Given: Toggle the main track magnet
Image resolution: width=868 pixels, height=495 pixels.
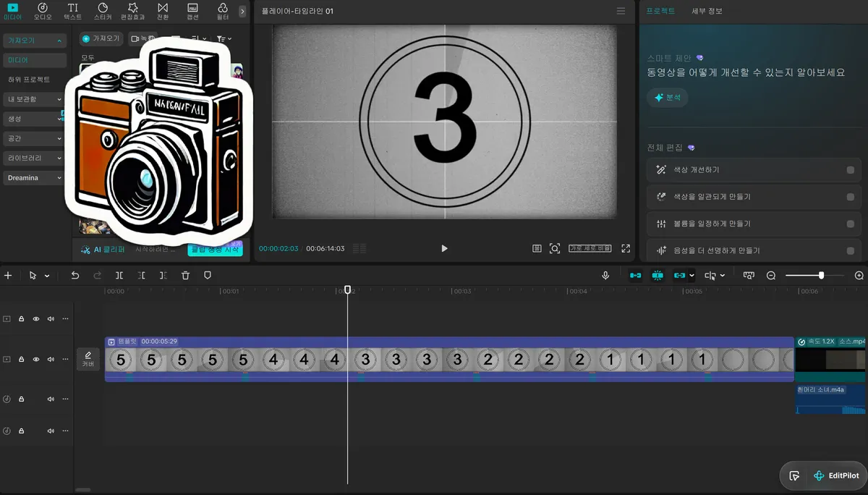Looking at the screenshot, I should pyautogui.click(x=635, y=276).
